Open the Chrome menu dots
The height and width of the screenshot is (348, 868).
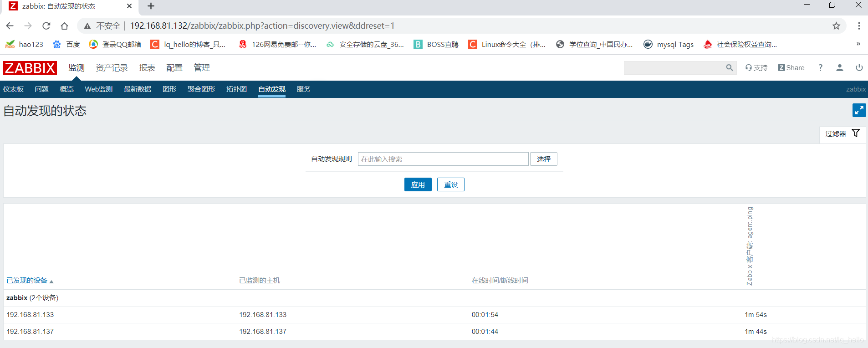tap(859, 26)
